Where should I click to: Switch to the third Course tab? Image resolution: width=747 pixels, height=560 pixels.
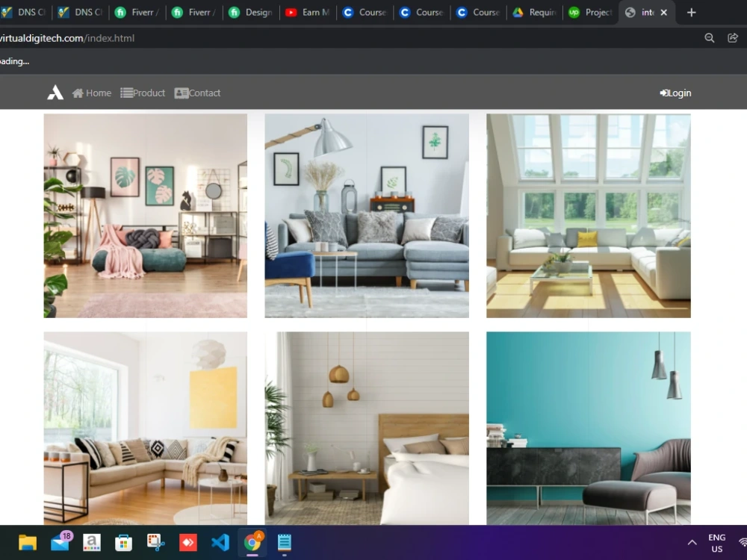(480, 13)
